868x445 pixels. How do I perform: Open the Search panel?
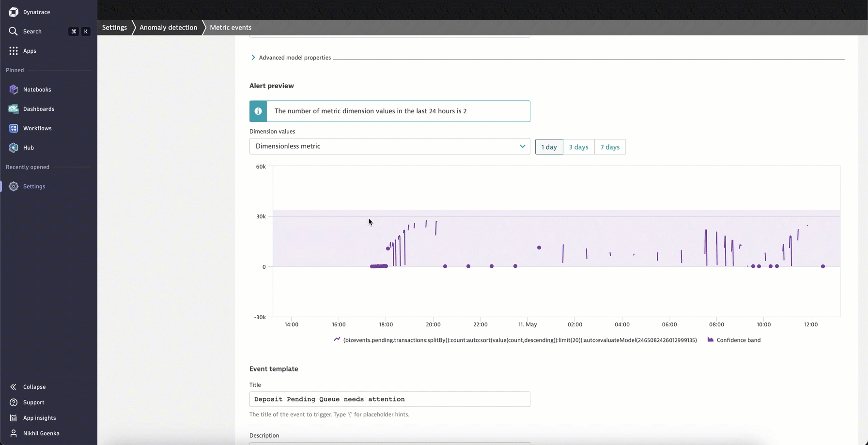[x=32, y=31]
